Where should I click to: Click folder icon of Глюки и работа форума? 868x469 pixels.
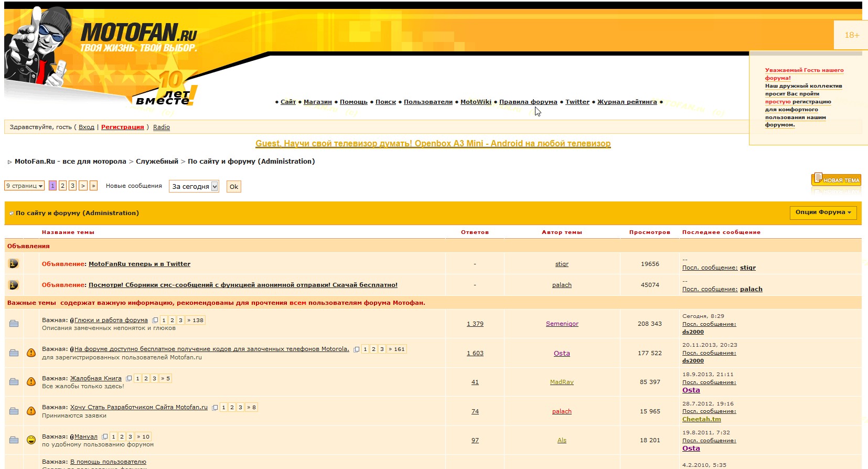pyautogui.click(x=14, y=324)
